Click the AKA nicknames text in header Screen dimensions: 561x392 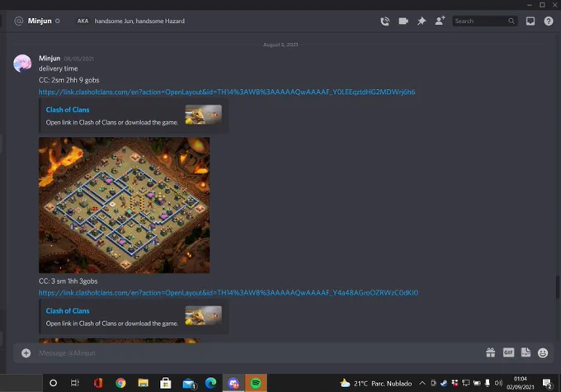coord(139,21)
